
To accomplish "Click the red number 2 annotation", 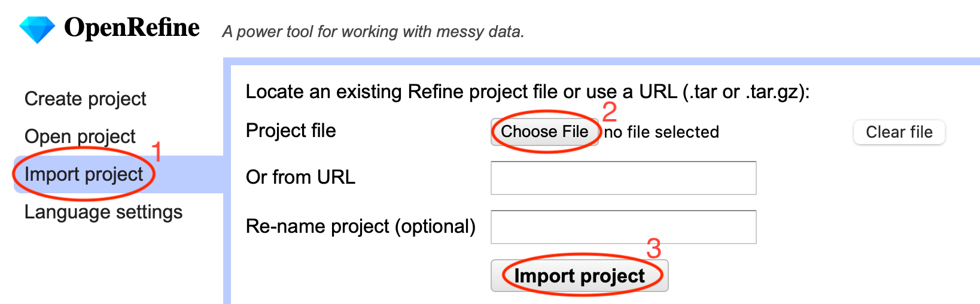I will point(610,112).
